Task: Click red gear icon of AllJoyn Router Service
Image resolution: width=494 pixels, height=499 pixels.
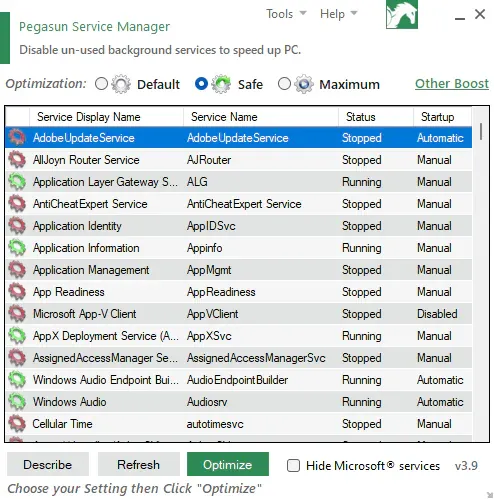Action: pos(17,159)
